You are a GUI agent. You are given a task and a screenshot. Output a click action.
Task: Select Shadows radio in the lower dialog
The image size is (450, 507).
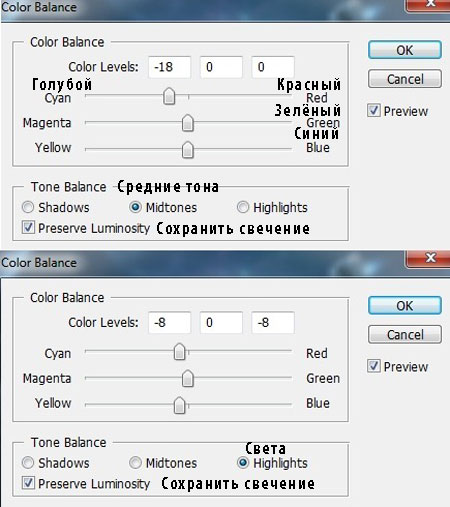(28, 463)
